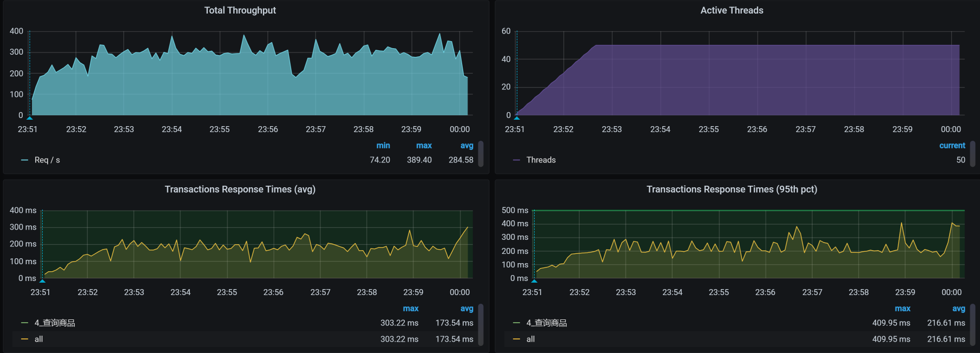This screenshot has width=980, height=353.
Task: Sort avg Response Times legend by avg column
Action: click(466, 309)
